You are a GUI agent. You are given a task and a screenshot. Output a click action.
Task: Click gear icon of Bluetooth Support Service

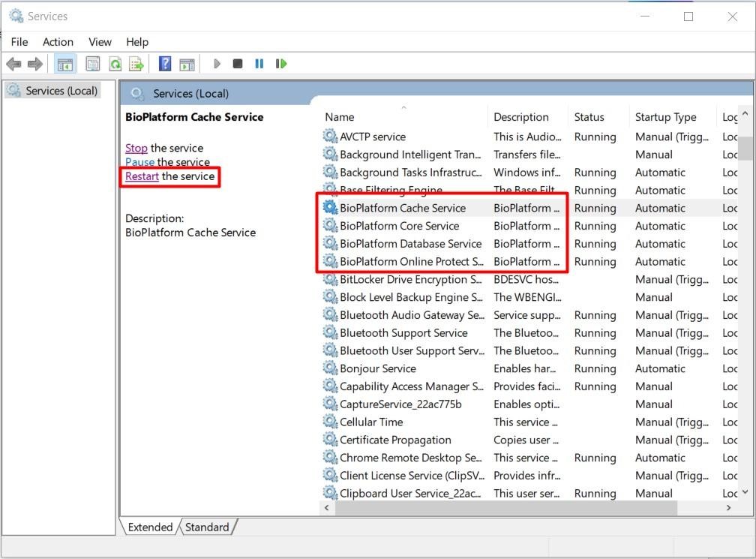tap(330, 333)
